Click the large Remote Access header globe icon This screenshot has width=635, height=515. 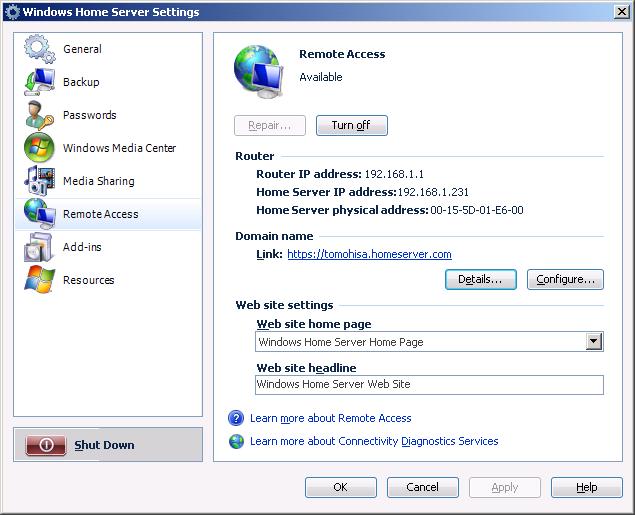(258, 71)
